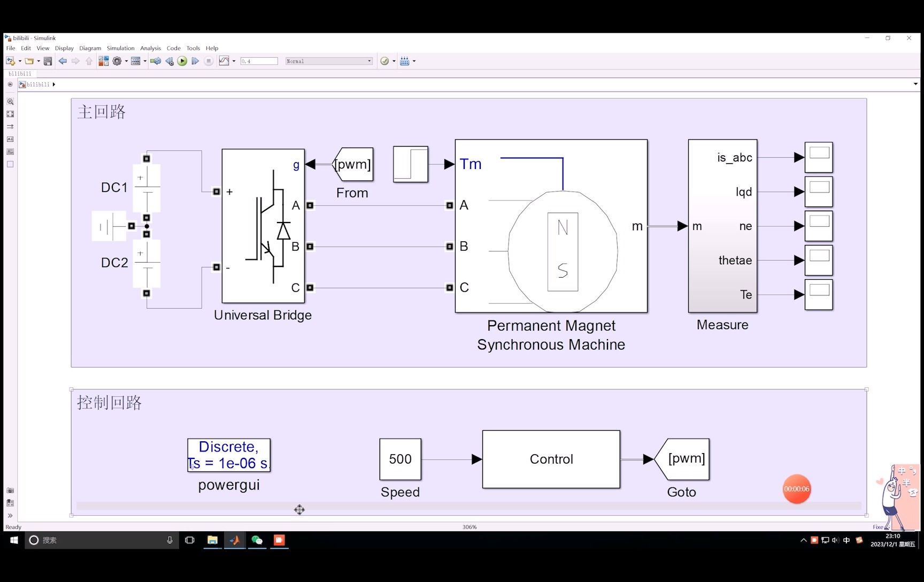Click Fit to View in the left palette
Image resolution: width=924 pixels, height=582 pixels.
click(10, 114)
